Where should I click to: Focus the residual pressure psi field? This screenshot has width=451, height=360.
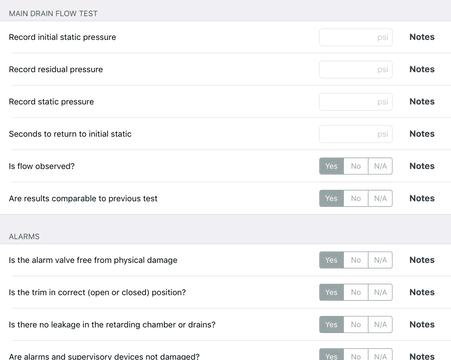[x=356, y=69]
